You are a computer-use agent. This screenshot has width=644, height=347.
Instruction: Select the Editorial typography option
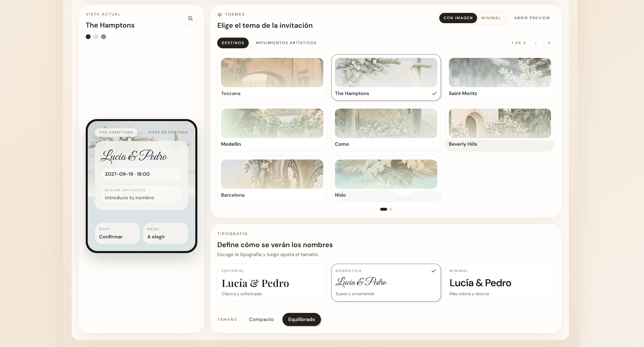(272, 283)
